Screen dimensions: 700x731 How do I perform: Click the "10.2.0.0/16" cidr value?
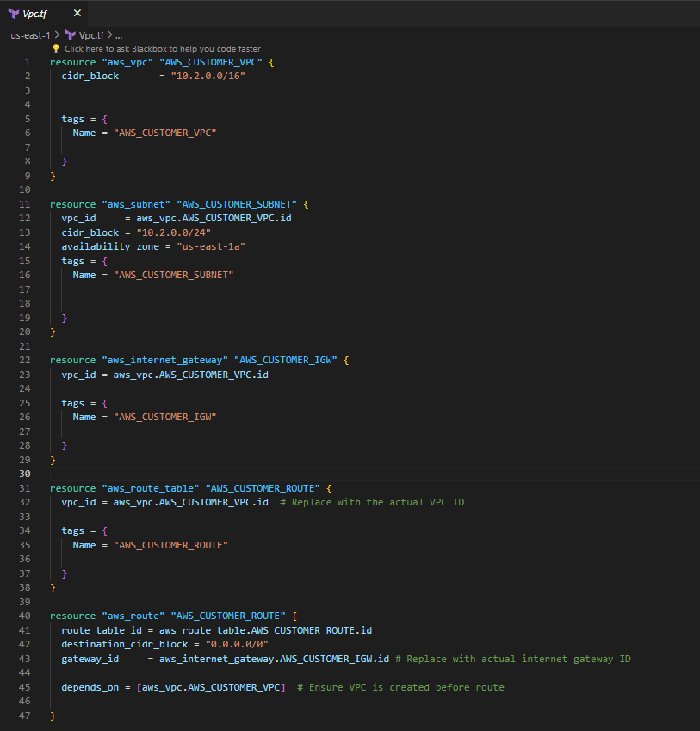pyautogui.click(x=208, y=76)
